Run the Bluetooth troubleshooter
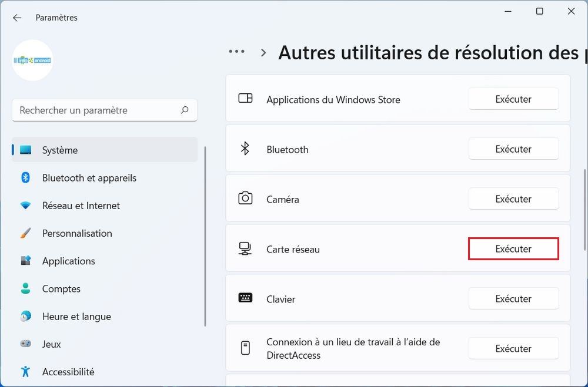 [x=513, y=149]
